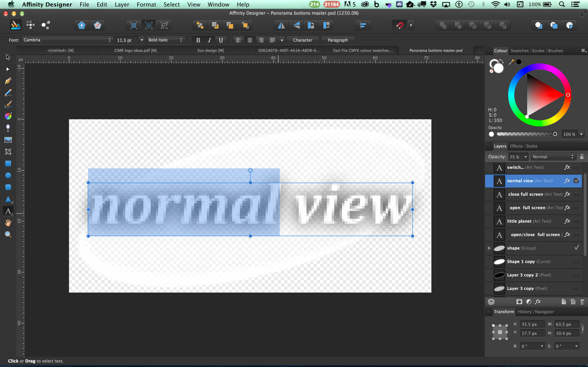Select the Pen tool
Image resolution: width=588 pixels, height=367 pixels.
8,81
